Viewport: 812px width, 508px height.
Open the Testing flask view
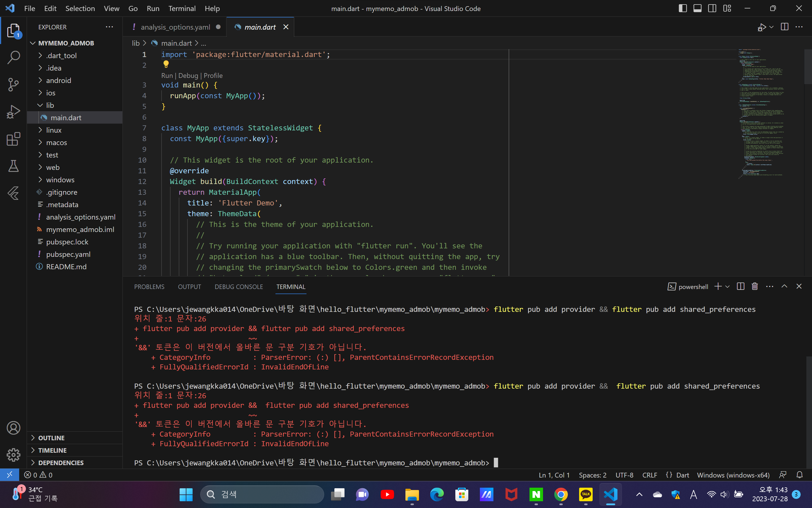click(x=14, y=166)
